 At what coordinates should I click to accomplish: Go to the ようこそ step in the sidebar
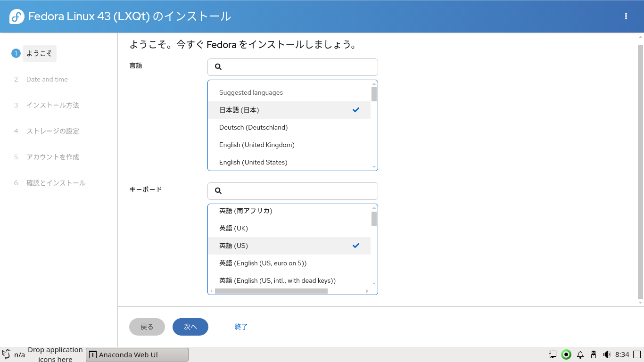[x=40, y=53]
